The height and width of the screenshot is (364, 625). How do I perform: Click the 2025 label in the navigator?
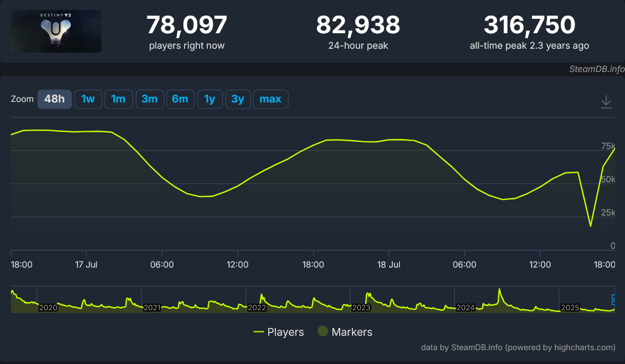coord(570,307)
